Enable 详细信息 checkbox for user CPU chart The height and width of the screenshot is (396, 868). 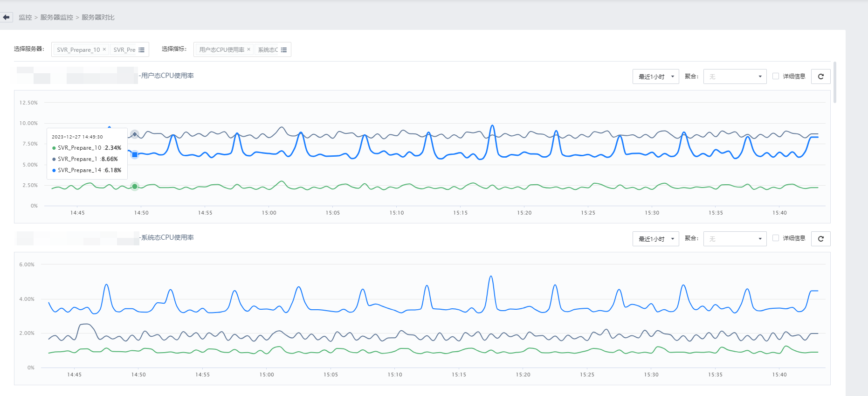click(x=776, y=76)
